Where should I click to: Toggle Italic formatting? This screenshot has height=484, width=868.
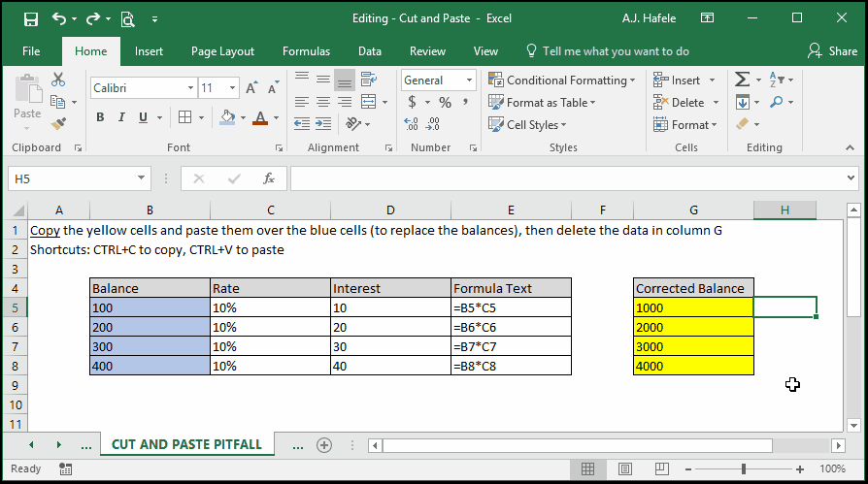click(x=121, y=117)
